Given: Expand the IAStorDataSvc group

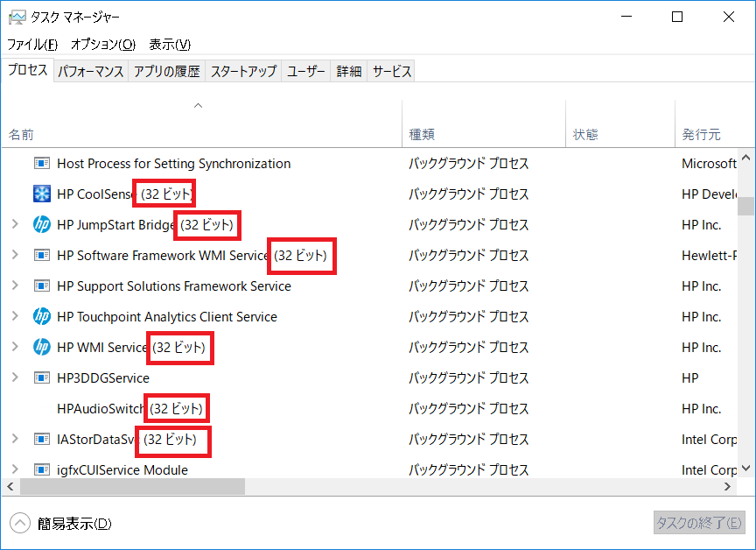Looking at the screenshot, I should coord(15,439).
